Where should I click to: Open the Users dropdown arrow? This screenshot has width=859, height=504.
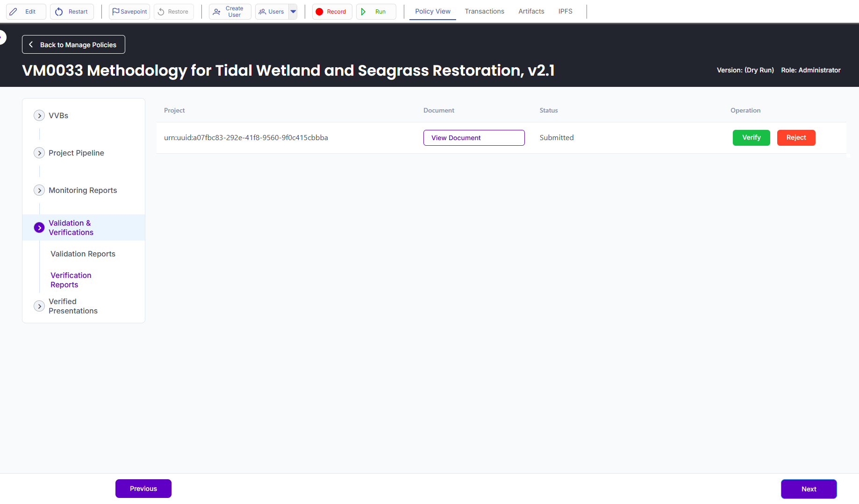[x=293, y=12]
